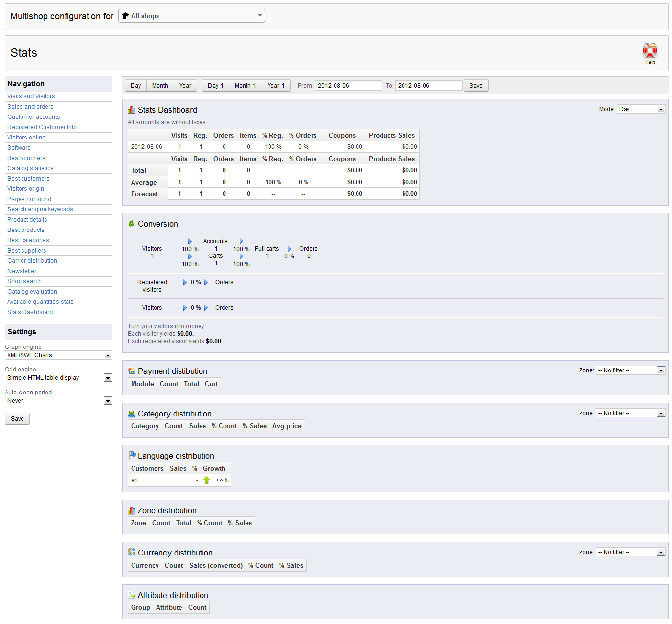
Task: Open the Visitors online navigation link
Action: tap(26, 137)
